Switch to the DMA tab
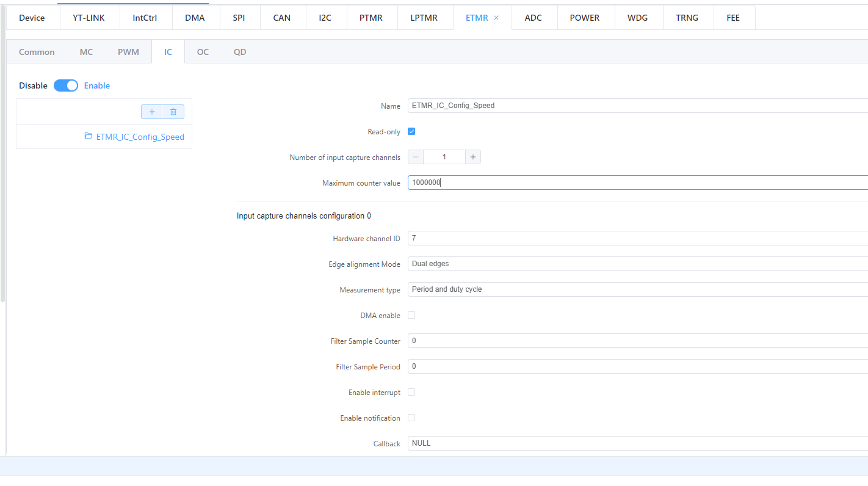868x486 pixels. click(x=195, y=18)
